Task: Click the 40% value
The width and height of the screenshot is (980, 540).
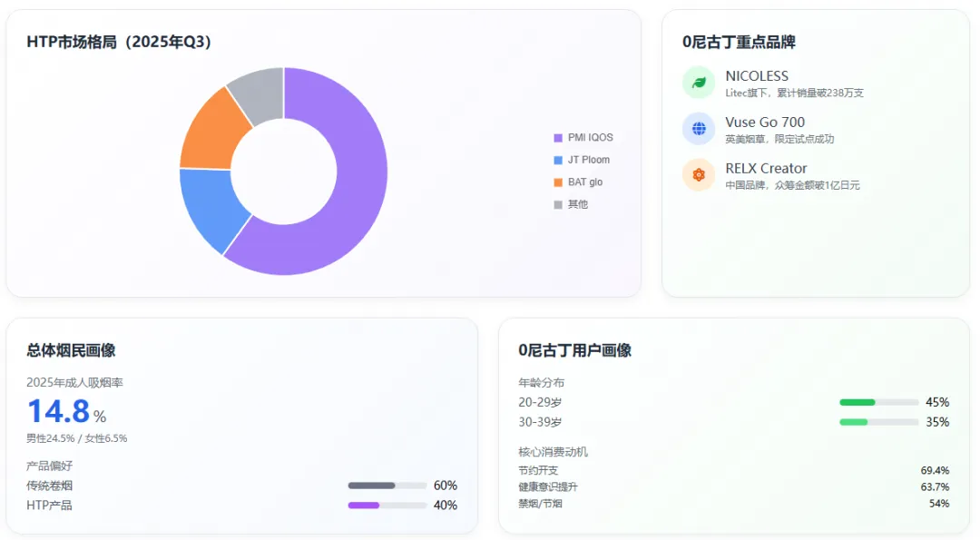Action: tap(446, 505)
